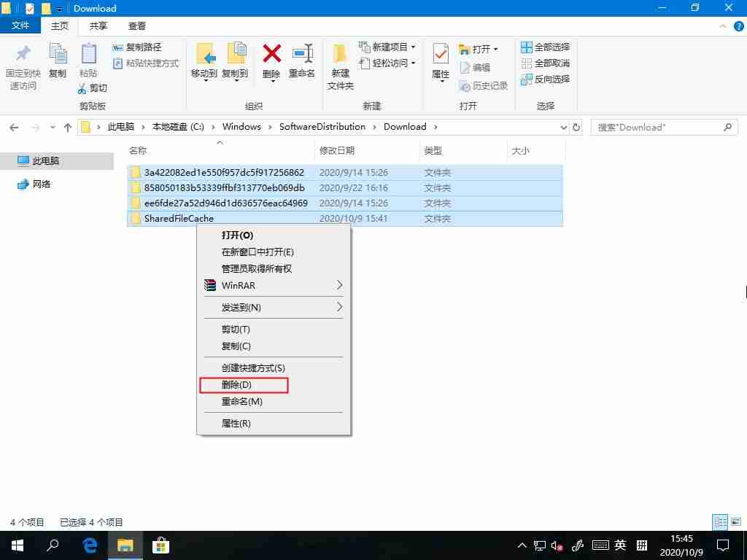
Task: Navigate to Windows via the breadcrumb
Action: (241, 126)
